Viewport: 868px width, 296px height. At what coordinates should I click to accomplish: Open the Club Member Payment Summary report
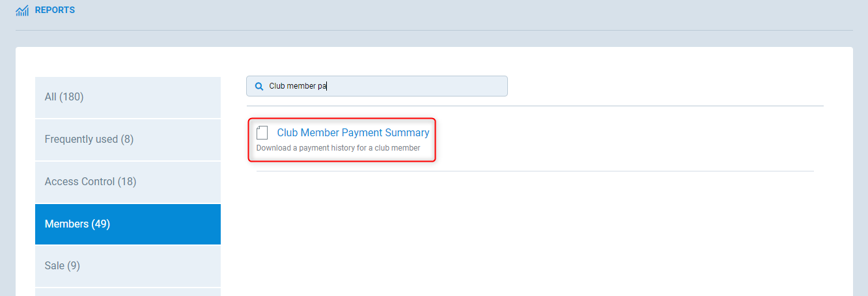pyautogui.click(x=353, y=133)
